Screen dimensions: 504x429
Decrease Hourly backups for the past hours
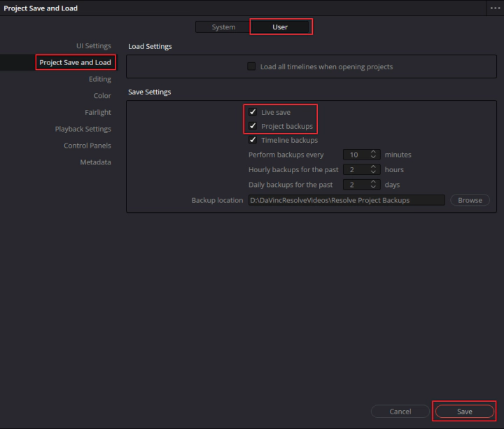coord(373,172)
